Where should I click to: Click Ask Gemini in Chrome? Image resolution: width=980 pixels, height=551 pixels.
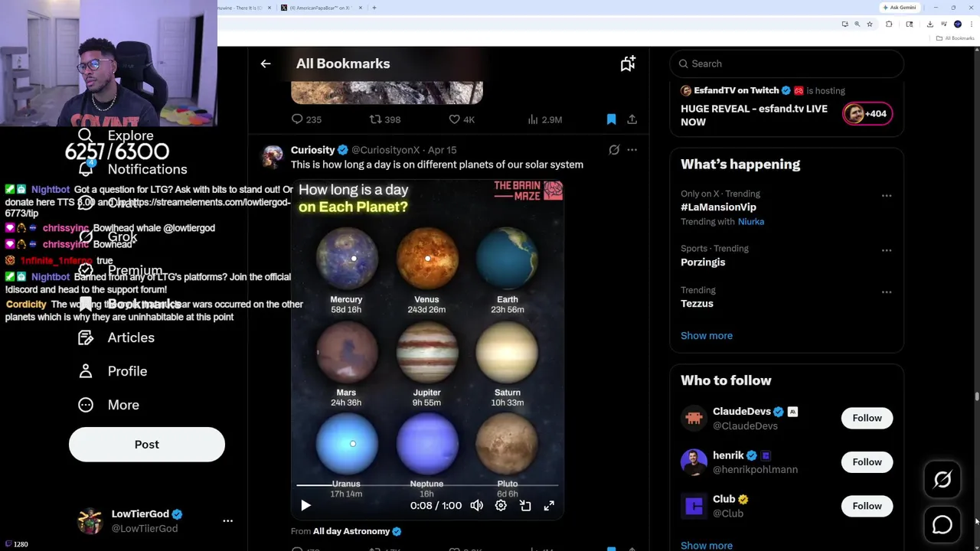(900, 8)
